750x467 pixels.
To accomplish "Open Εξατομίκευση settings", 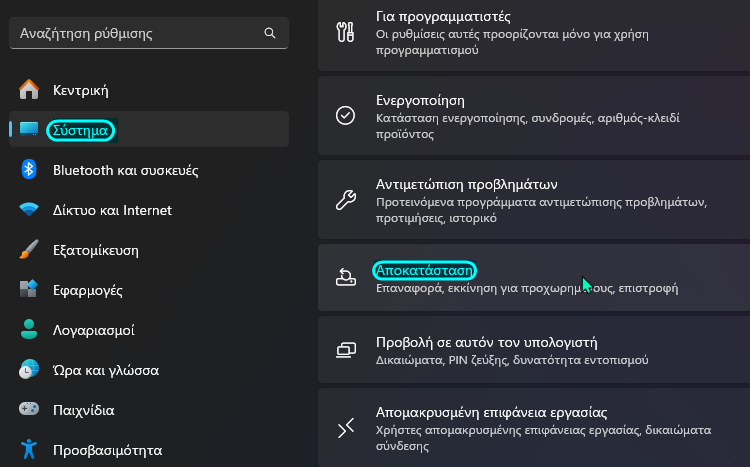I will coord(149,250).
